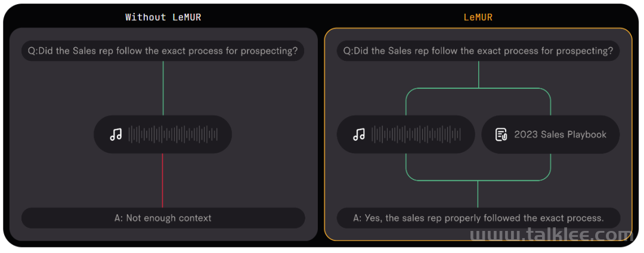This screenshot has width=644, height=253.
Task: Click the green connector line below left question
Action: [x=163, y=88]
